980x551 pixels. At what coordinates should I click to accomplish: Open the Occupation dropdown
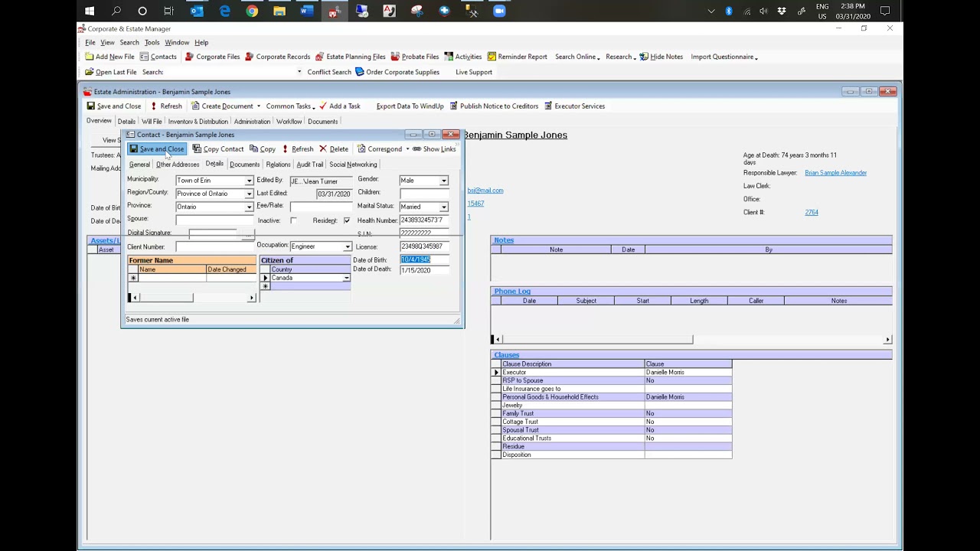[x=347, y=246]
